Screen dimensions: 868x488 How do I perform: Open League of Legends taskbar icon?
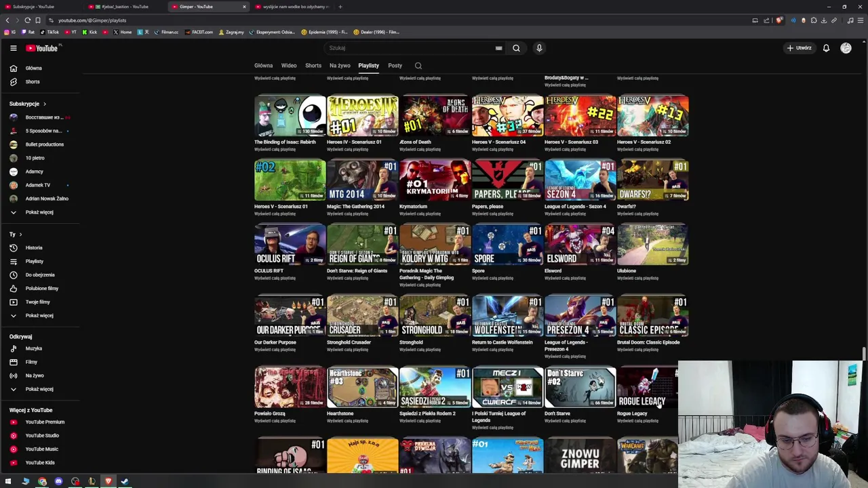pos(92,481)
